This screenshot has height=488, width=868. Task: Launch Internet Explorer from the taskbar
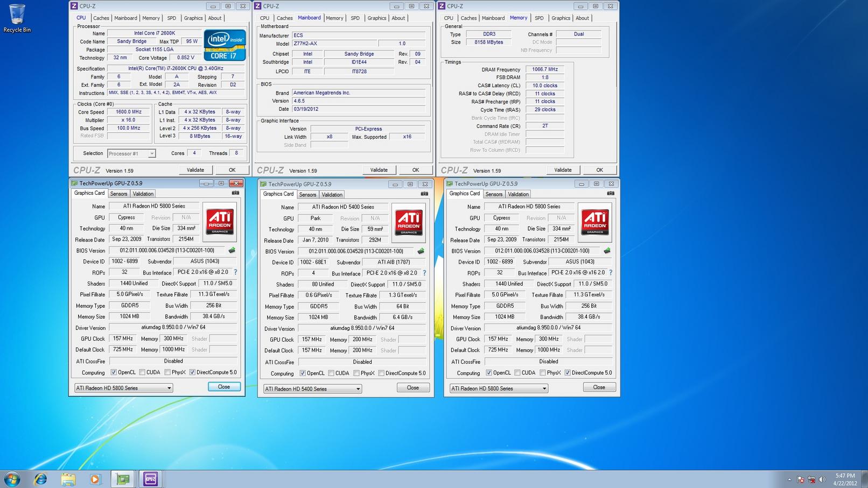click(x=40, y=479)
